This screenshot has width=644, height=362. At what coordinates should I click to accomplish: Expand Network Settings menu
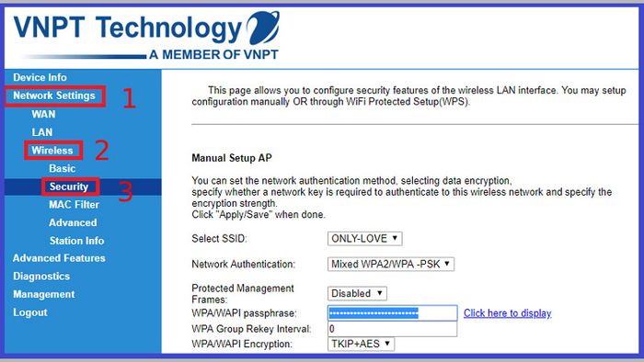tap(54, 96)
